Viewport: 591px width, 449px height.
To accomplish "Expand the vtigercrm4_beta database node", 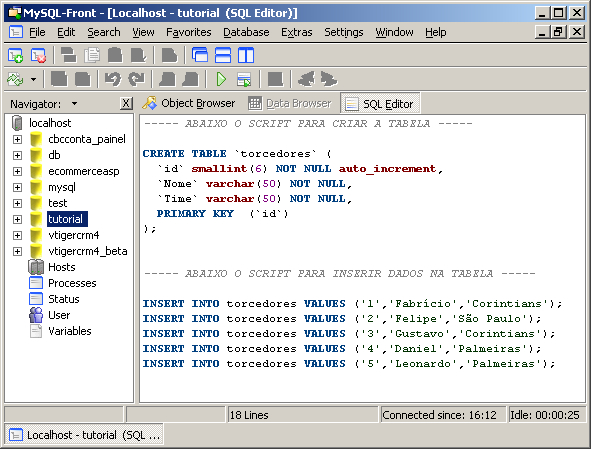I will point(17,251).
